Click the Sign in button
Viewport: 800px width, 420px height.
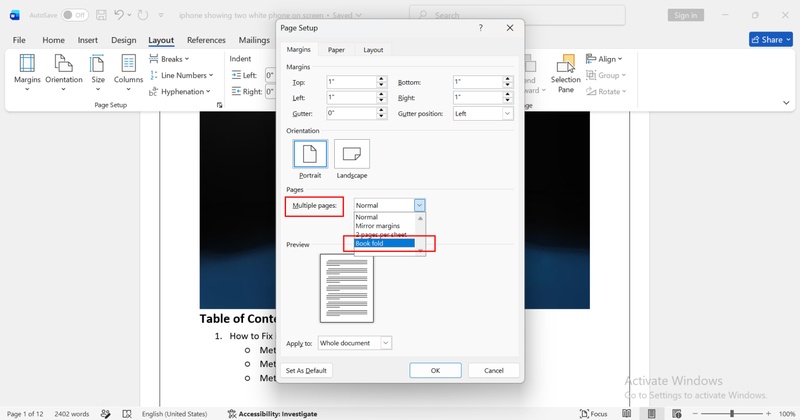pyautogui.click(x=686, y=15)
